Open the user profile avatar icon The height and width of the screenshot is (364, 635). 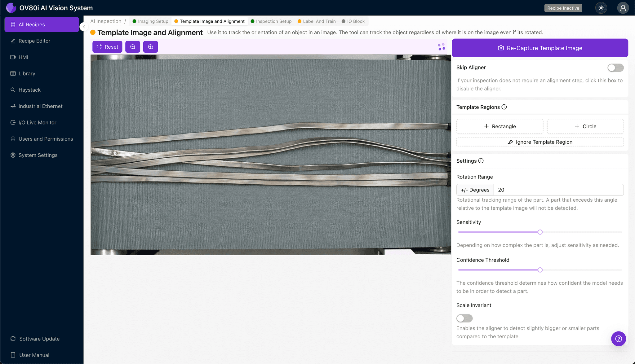pos(623,8)
